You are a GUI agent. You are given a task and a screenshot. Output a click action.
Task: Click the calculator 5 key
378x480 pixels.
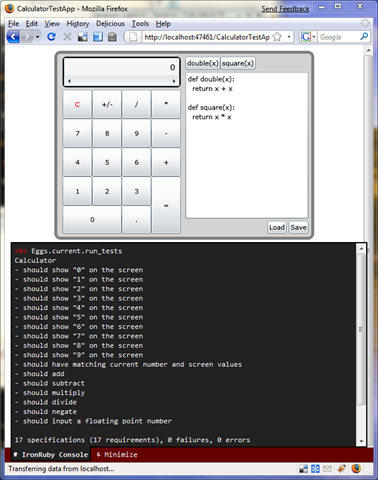(x=107, y=162)
